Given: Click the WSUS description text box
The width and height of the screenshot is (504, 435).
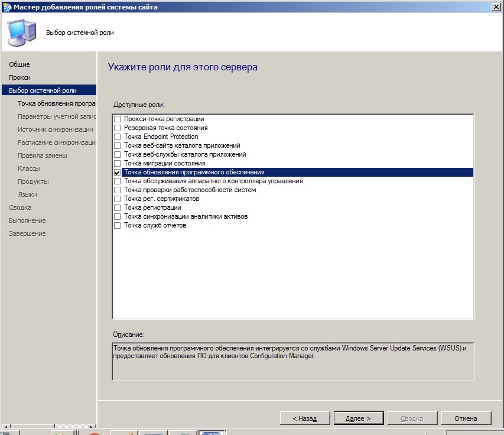Looking at the screenshot, I should [x=293, y=362].
